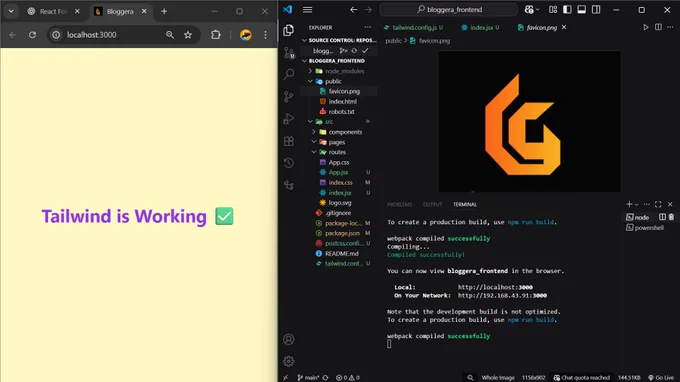680x382 pixels.
Task: Split the editor to the right
Action: pyautogui.click(x=658, y=27)
